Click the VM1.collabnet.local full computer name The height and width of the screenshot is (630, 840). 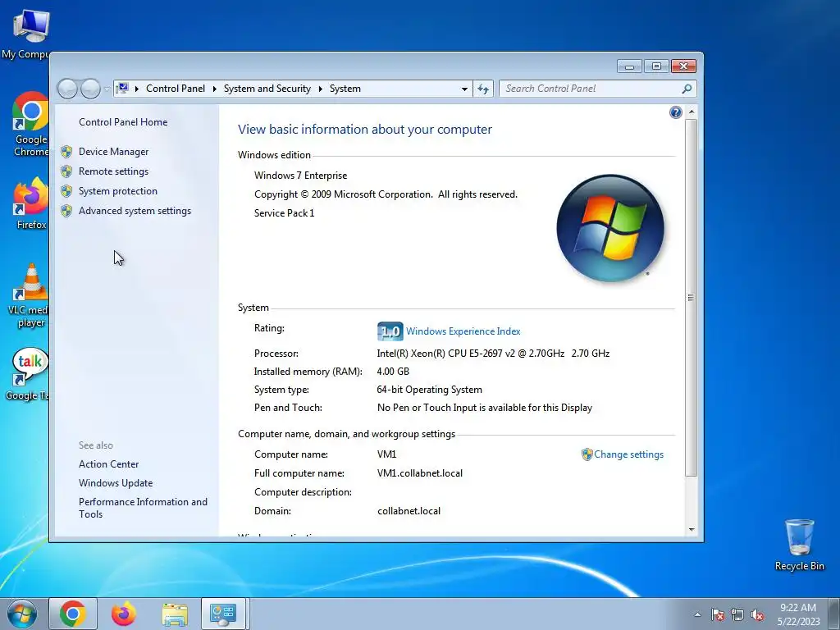tap(420, 473)
